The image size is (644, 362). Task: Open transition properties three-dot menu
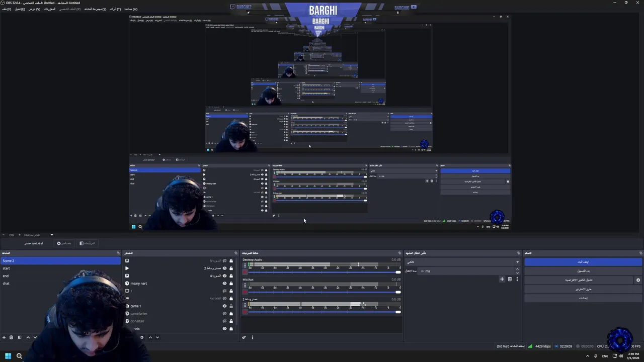point(517,279)
